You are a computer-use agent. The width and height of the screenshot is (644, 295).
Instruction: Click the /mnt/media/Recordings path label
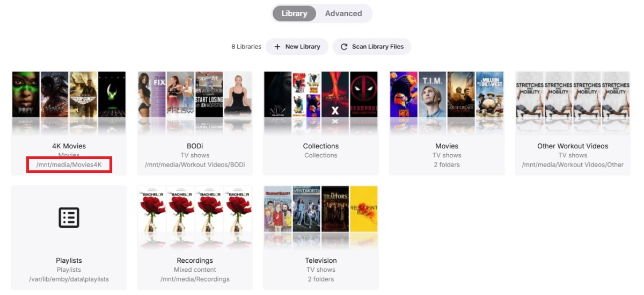tap(195, 279)
